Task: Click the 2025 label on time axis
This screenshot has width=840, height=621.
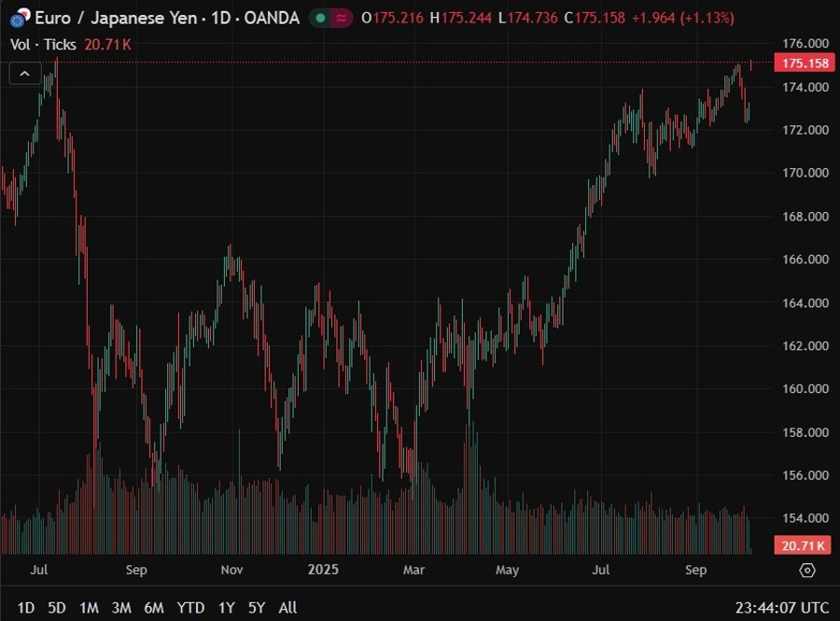Action: (322, 570)
